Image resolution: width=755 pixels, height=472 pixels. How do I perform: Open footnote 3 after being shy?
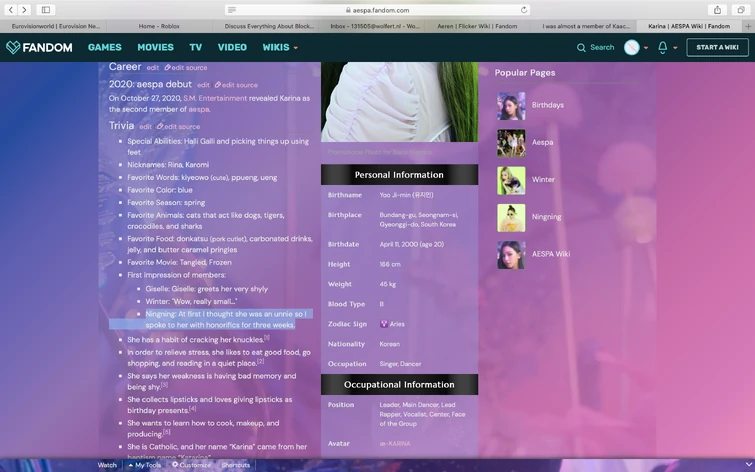(164, 385)
